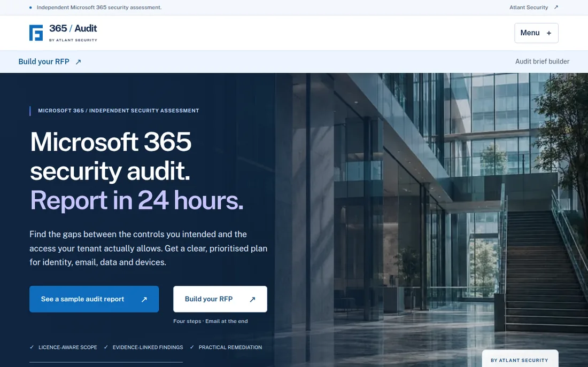Click the Microsoft 365 / Independent Security Assessment label
This screenshot has width=588, height=367.
click(119, 111)
